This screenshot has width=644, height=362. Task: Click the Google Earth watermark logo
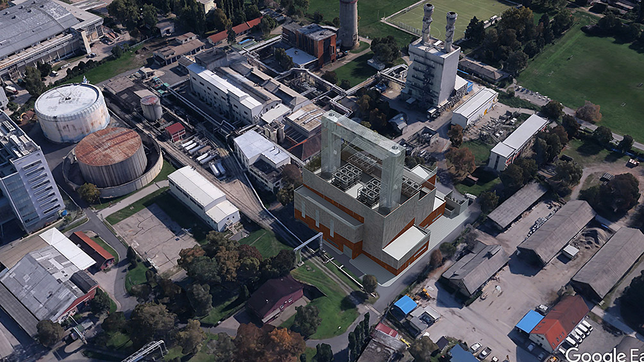point(604,354)
